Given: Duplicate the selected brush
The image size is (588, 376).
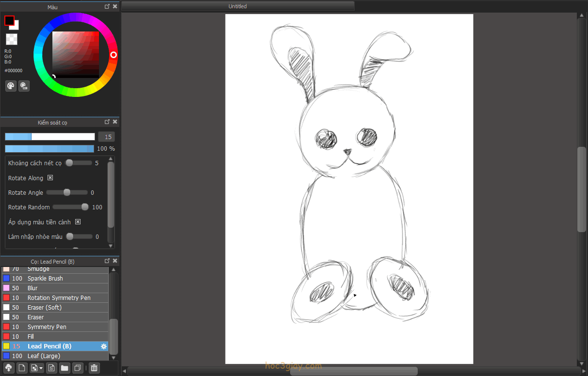Looking at the screenshot, I should tap(77, 368).
